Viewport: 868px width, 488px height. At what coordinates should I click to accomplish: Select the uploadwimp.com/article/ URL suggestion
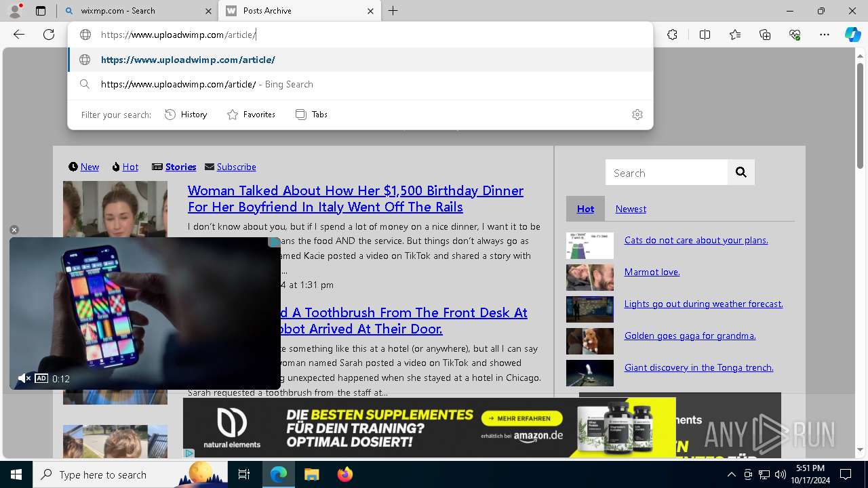[360, 60]
